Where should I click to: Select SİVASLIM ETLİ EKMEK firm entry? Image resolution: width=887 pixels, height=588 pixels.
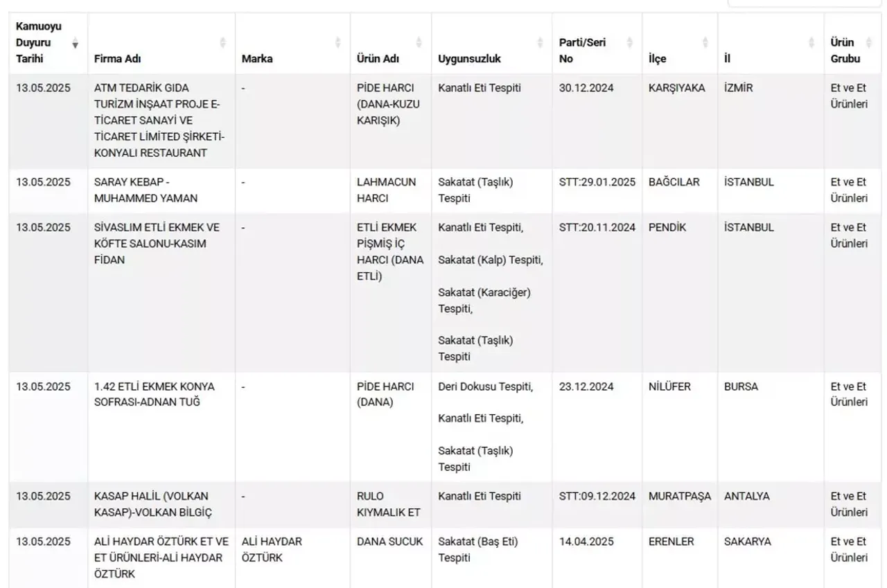157,243
